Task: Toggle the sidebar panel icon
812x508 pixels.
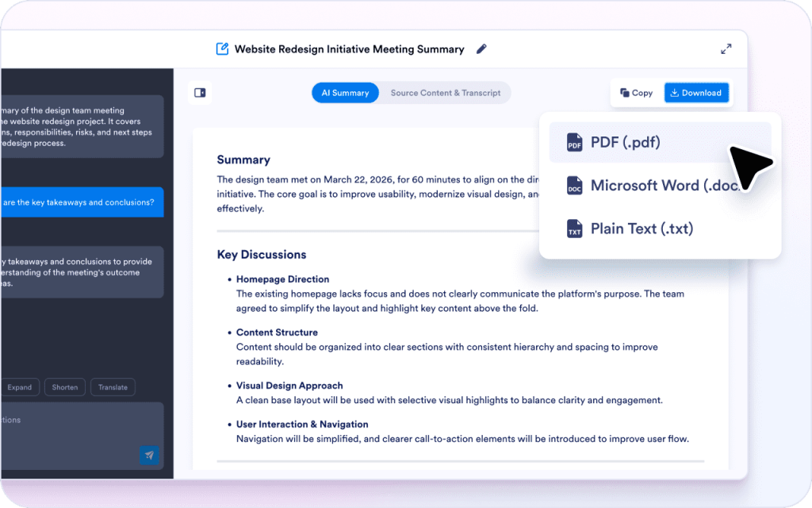Action: pyautogui.click(x=199, y=92)
